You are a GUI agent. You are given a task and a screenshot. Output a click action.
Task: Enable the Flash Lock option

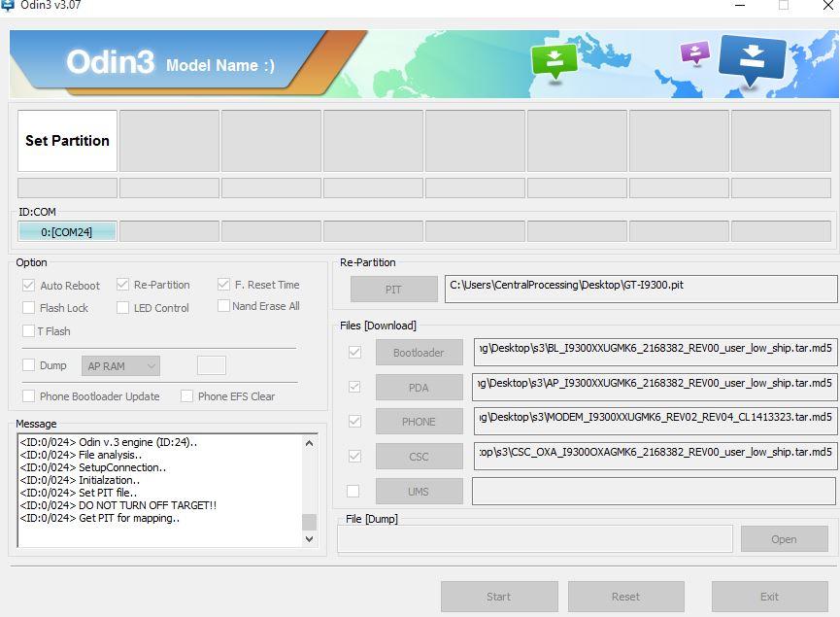tap(28, 308)
